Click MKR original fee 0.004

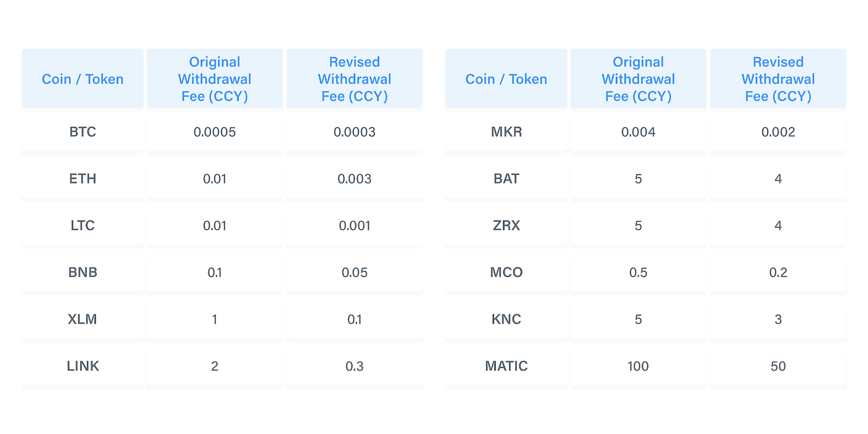tap(638, 132)
